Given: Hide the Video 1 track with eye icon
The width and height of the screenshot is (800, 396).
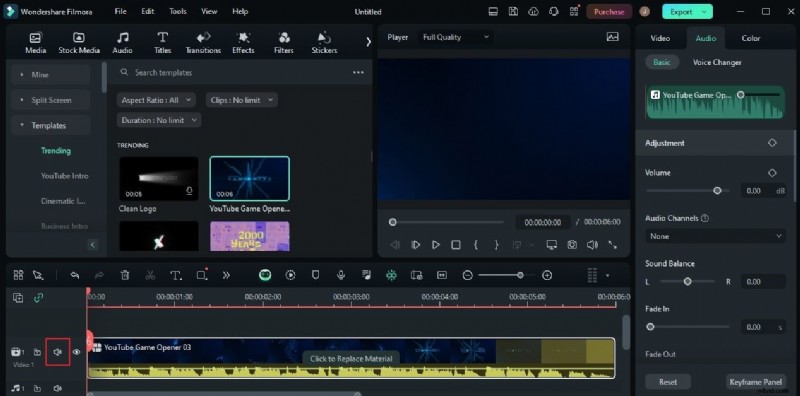Looking at the screenshot, I should click(x=76, y=352).
